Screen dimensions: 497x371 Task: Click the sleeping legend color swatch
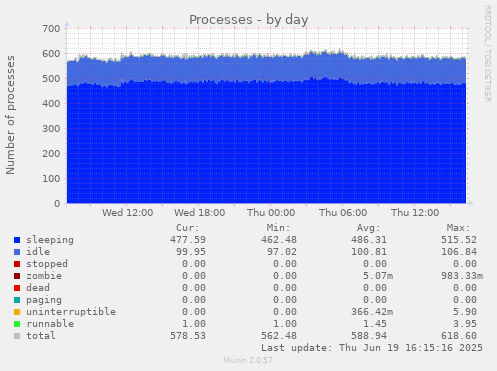coord(17,240)
